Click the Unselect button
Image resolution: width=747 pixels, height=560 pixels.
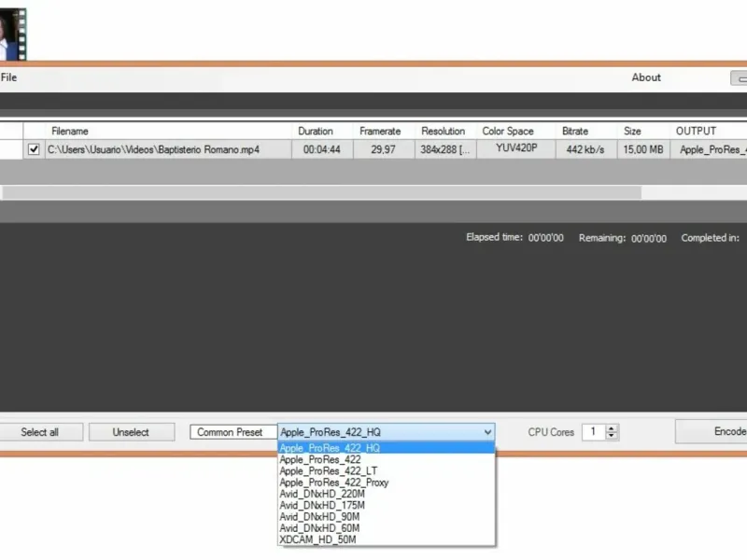tap(132, 432)
